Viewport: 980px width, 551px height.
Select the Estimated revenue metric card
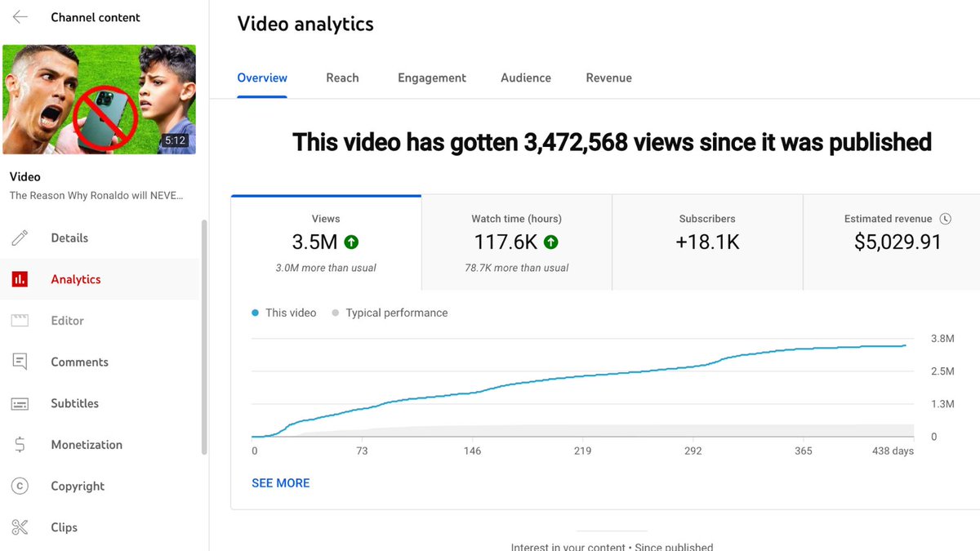click(x=892, y=242)
